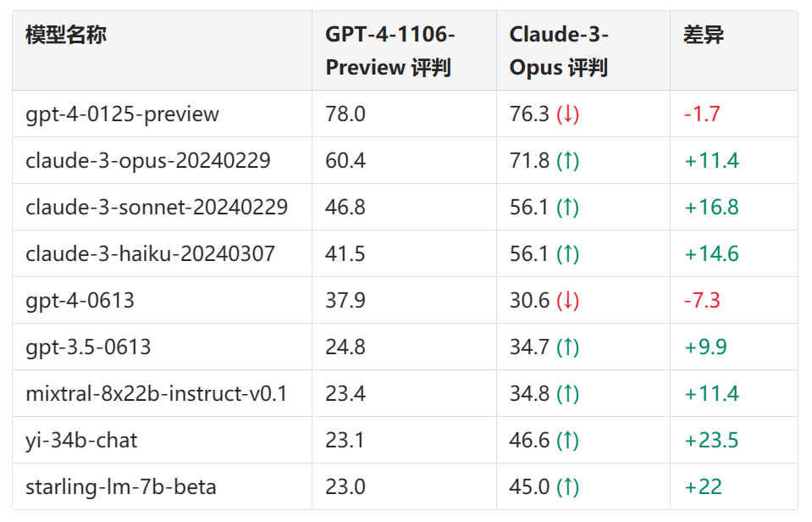Viewport: 812px width, 522px height.
Task: Click the up arrow beside 34.8
Action: (567, 394)
